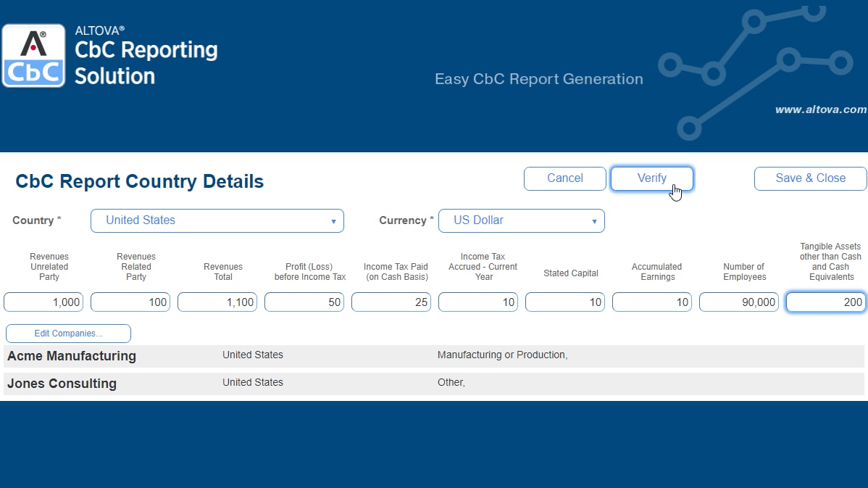Click the CbC Report Country Details heading
The width and height of the screenshot is (868, 488).
(140, 182)
